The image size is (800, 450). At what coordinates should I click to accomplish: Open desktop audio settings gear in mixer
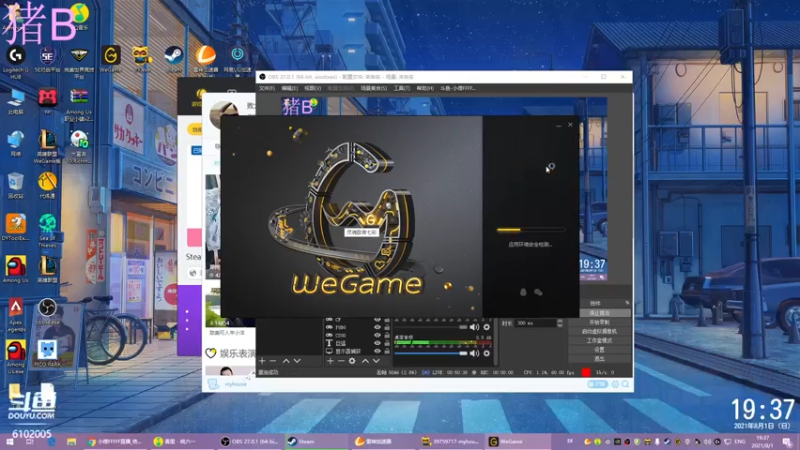click(x=486, y=353)
